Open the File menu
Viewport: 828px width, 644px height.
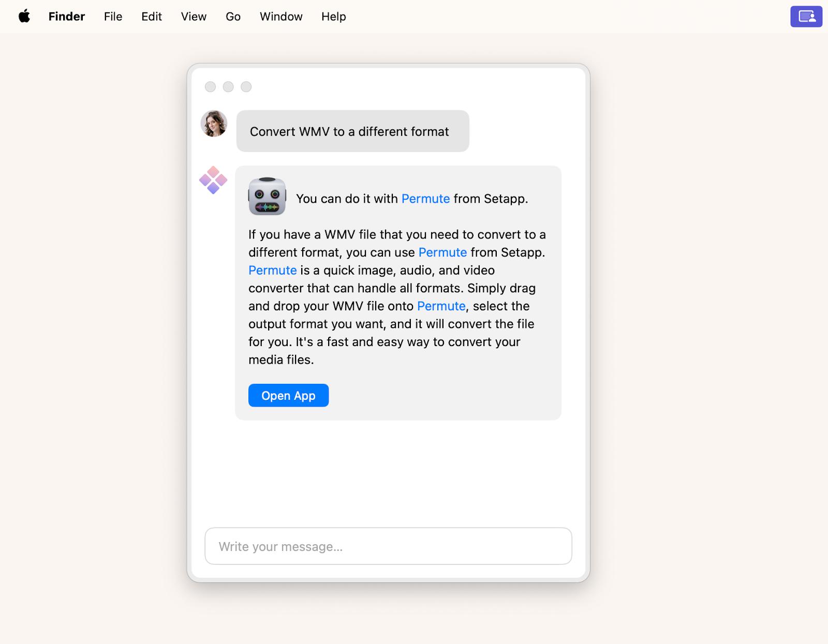[x=113, y=17]
